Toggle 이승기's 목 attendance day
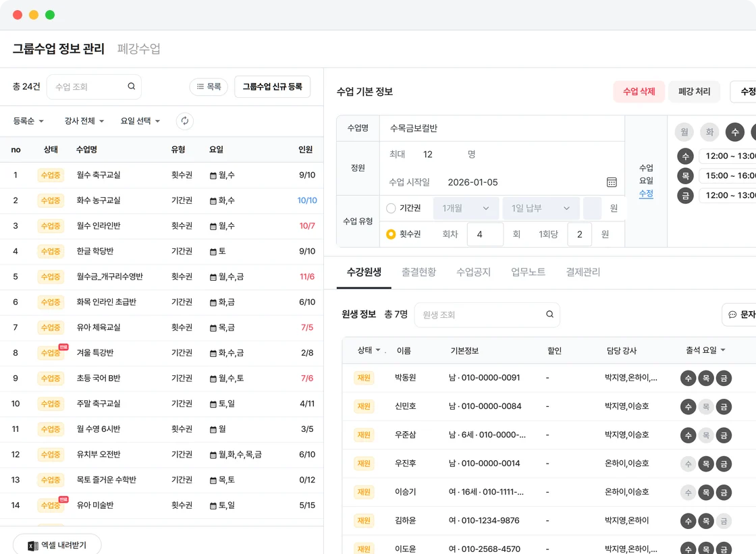This screenshot has width=756, height=554. [x=706, y=493]
